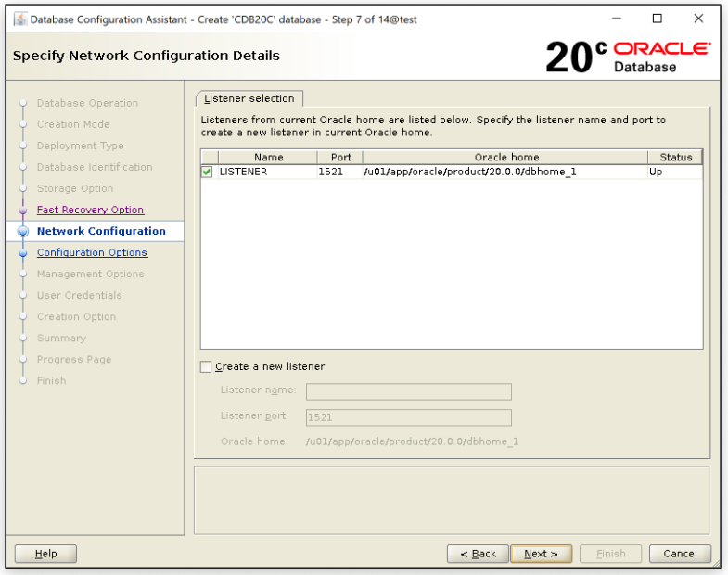Click the Cancel button
The image size is (728, 575).
[680, 554]
